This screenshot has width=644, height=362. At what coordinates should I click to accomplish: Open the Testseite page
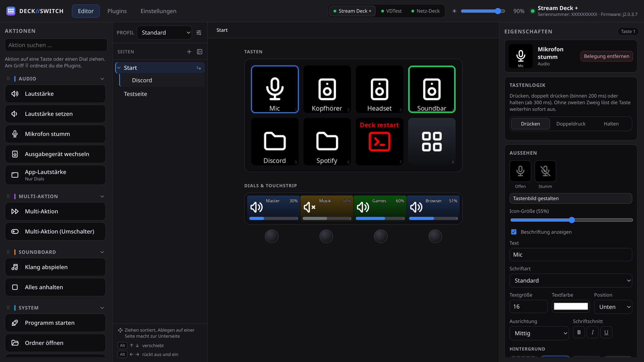pos(160,94)
